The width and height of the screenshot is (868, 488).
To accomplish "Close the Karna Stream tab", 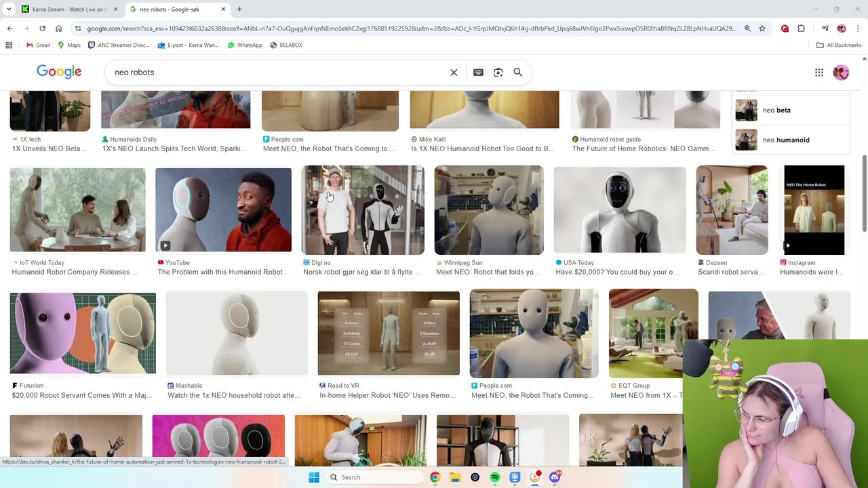I will [x=115, y=9].
